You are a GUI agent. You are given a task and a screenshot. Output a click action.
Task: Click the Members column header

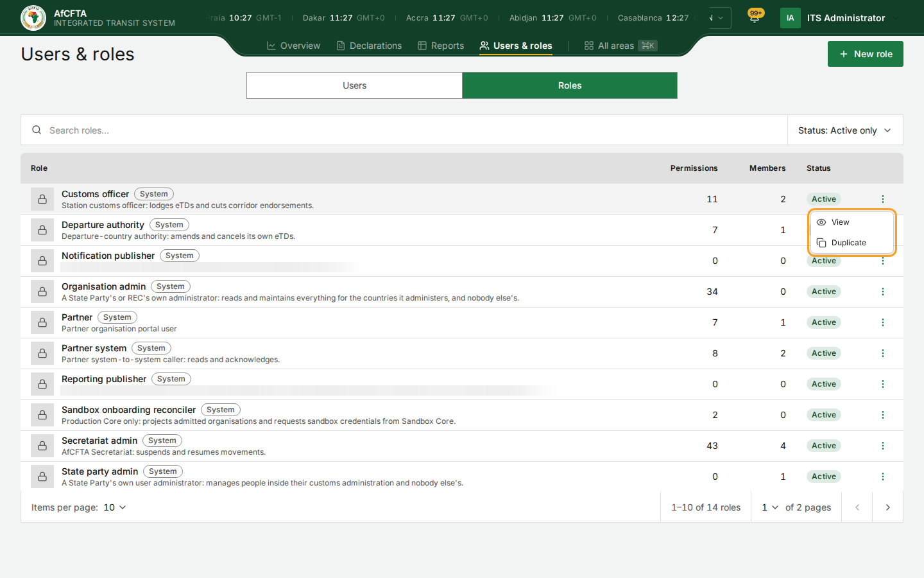pyautogui.click(x=767, y=168)
